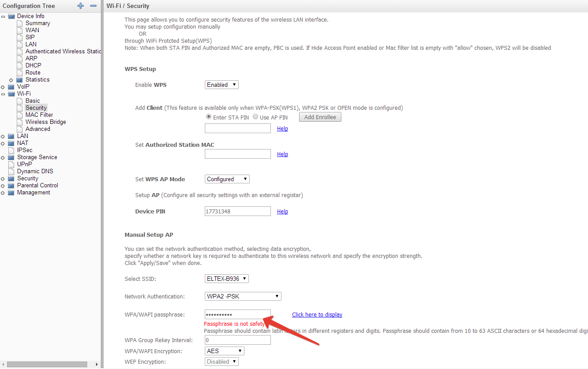Click the Device Info folder icon
The image size is (588, 369).
click(x=11, y=16)
